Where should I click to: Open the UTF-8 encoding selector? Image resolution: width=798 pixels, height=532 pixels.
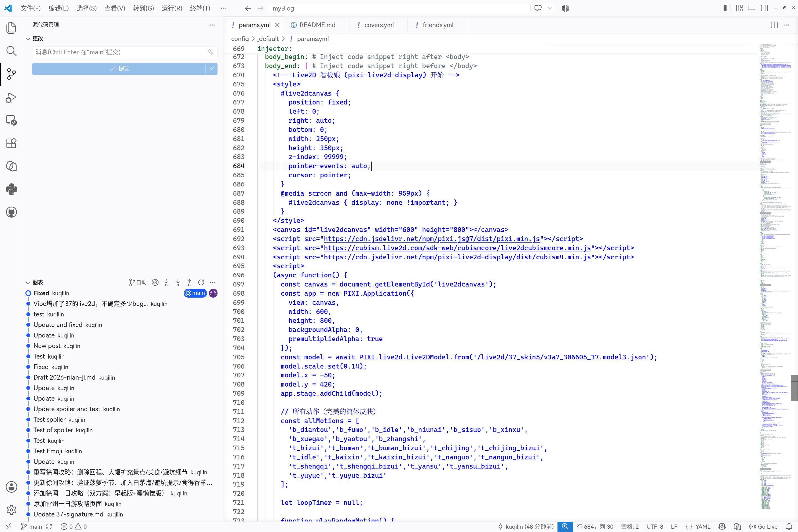coord(654,526)
